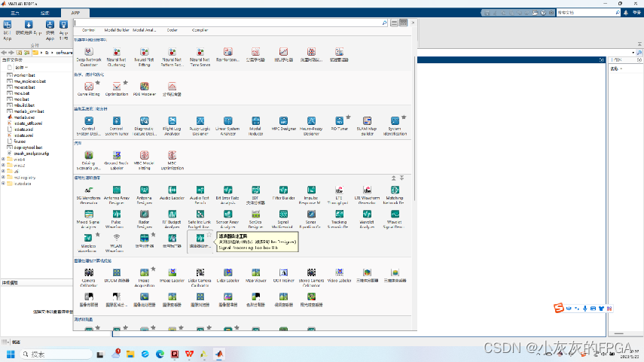Toggle the PID Tuner favorite star
The image size is (644, 362).
coord(348,117)
